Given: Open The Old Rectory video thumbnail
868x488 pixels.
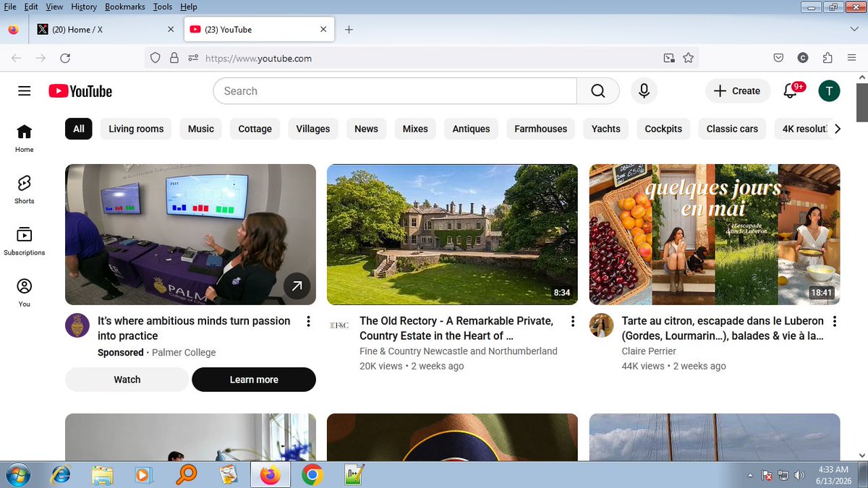Looking at the screenshot, I should [x=452, y=234].
